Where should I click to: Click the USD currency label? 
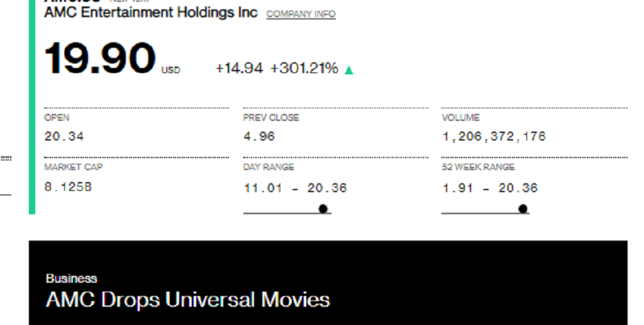[x=170, y=71]
